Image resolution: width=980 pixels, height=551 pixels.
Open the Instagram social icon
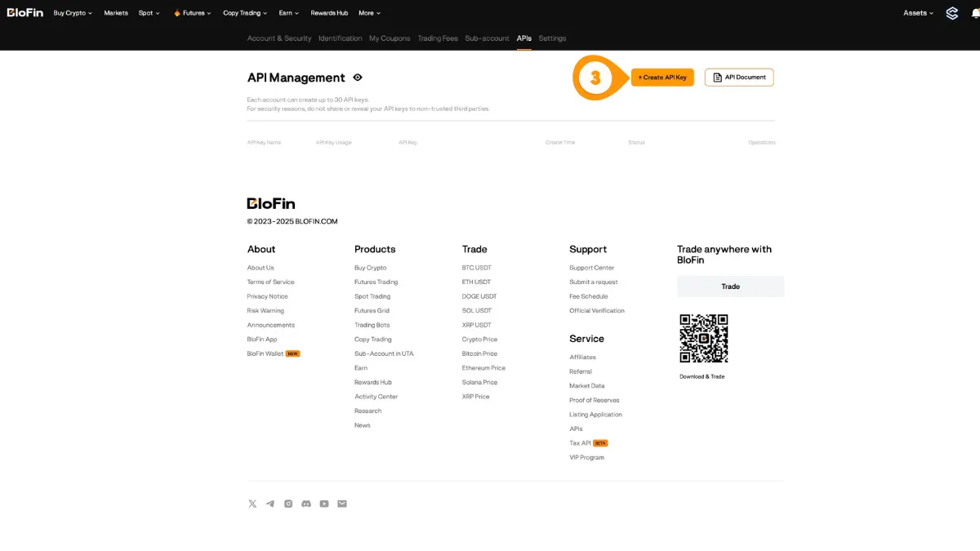click(x=288, y=504)
